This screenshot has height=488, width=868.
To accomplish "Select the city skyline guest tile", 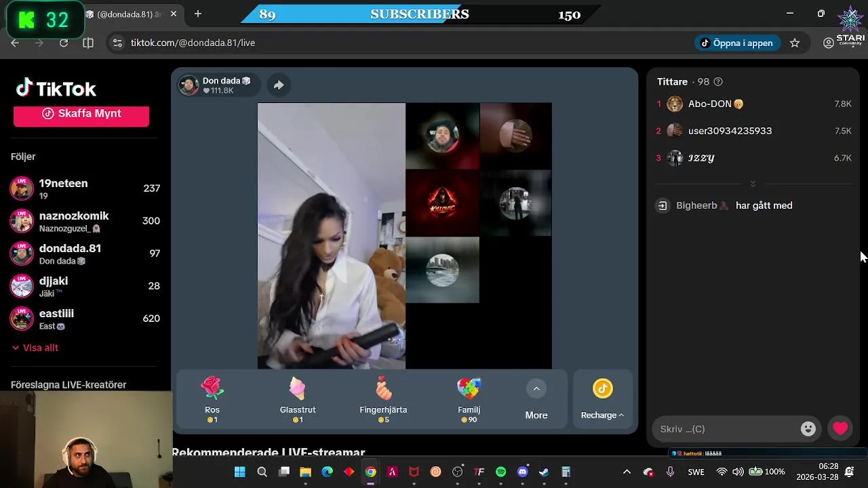I will click(x=442, y=269).
